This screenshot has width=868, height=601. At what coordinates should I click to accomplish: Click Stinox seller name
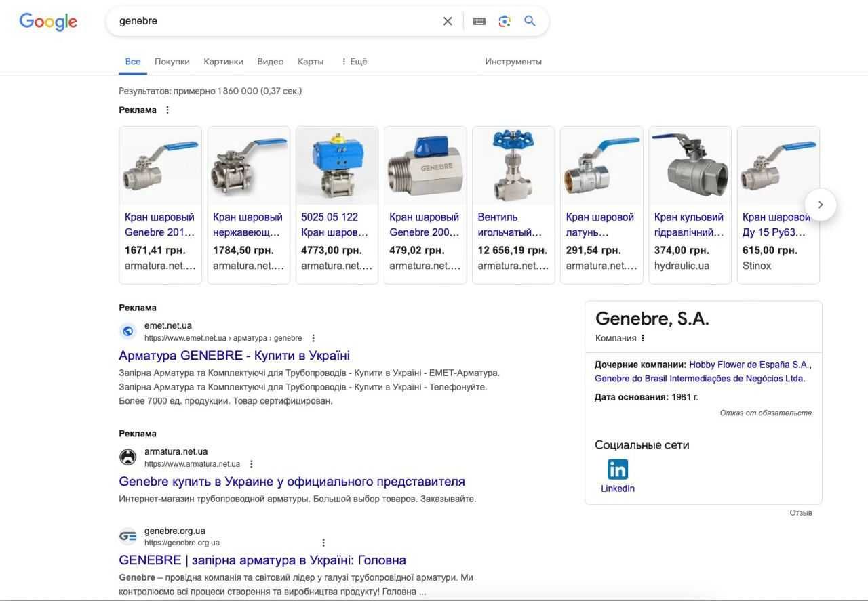point(757,266)
